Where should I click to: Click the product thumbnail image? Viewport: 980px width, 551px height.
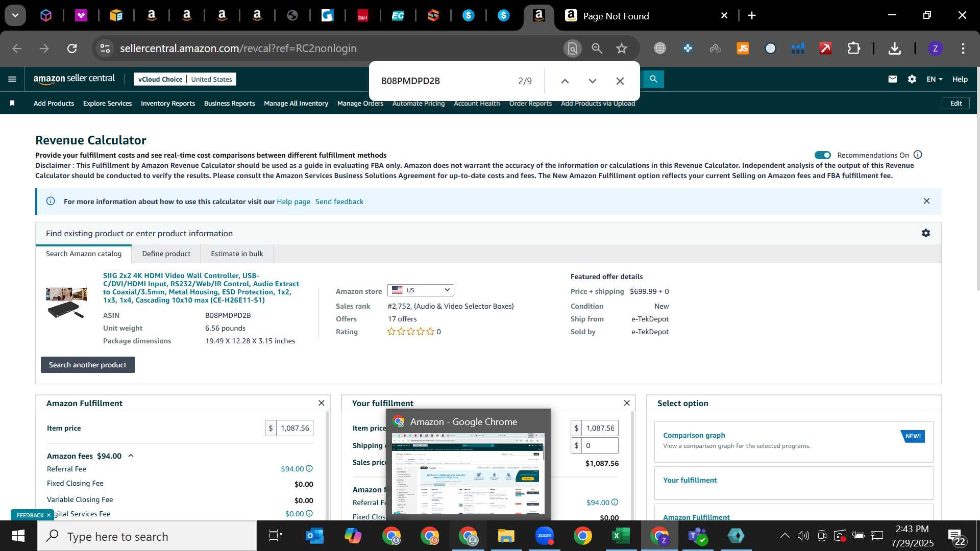(x=66, y=303)
